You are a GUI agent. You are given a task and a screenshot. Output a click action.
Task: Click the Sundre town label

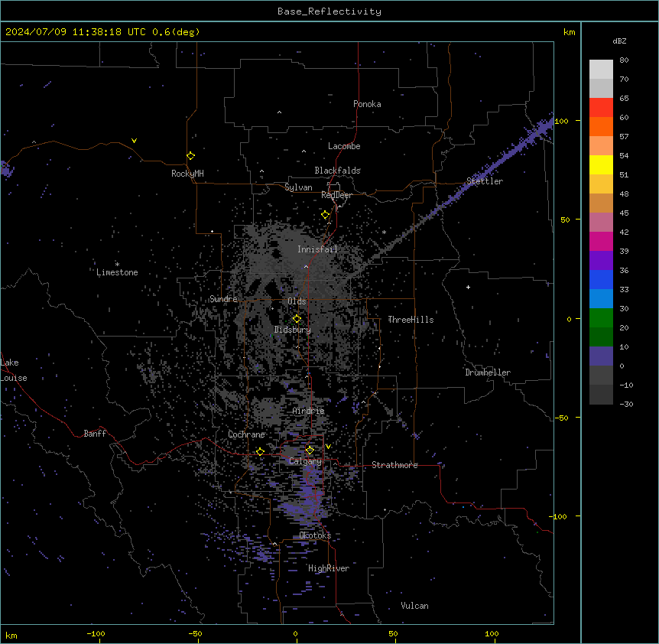tap(223, 299)
